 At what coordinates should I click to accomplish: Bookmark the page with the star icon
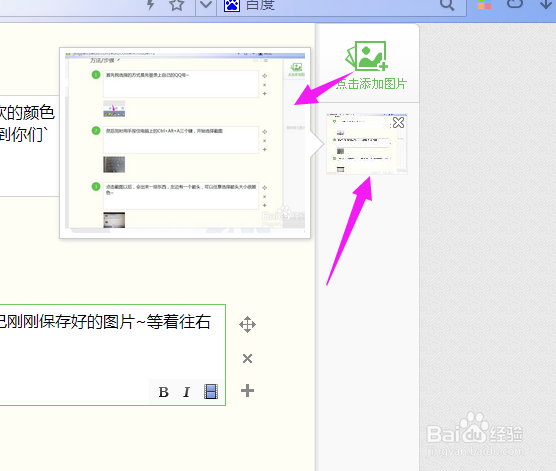click(177, 5)
